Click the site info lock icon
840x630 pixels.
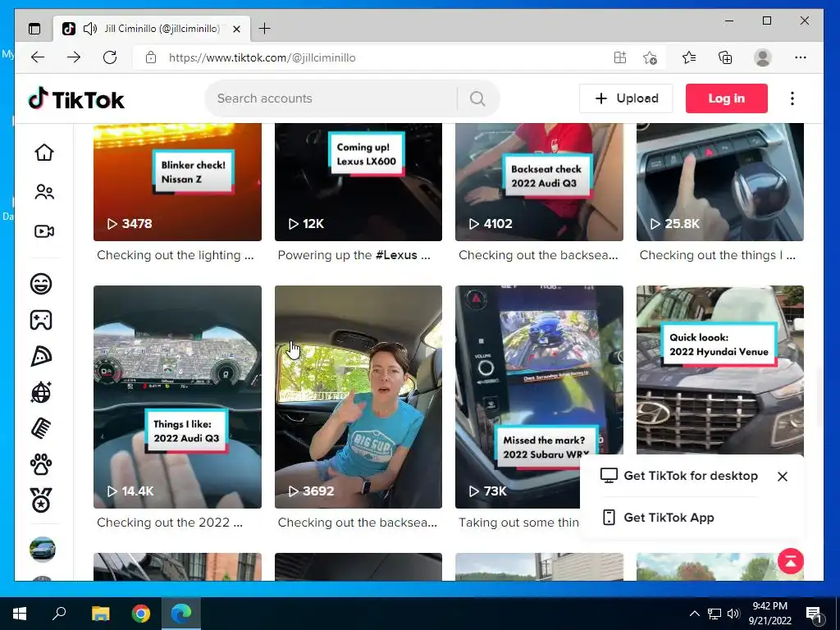pyautogui.click(x=151, y=57)
